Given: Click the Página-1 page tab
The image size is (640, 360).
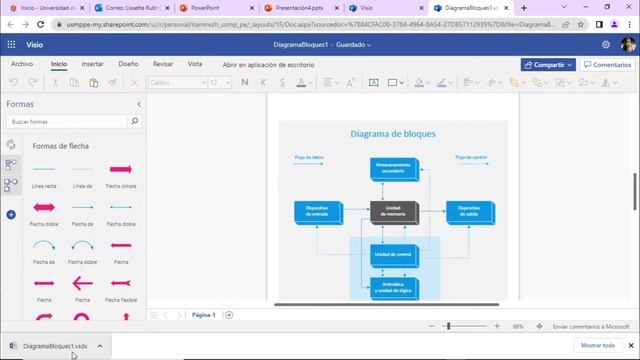Looking at the screenshot, I should click(x=203, y=315).
